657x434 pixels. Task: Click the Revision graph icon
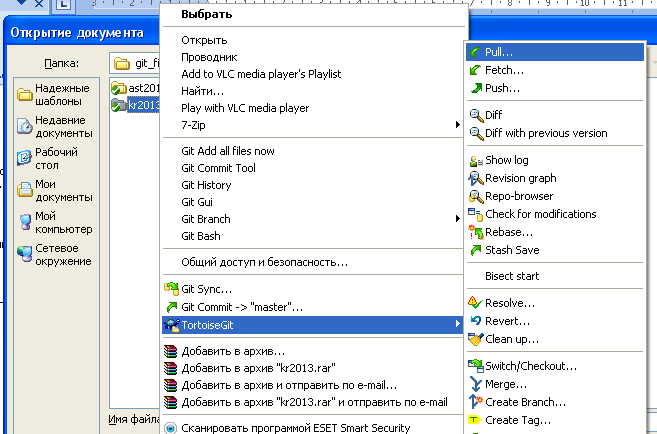point(476,178)
